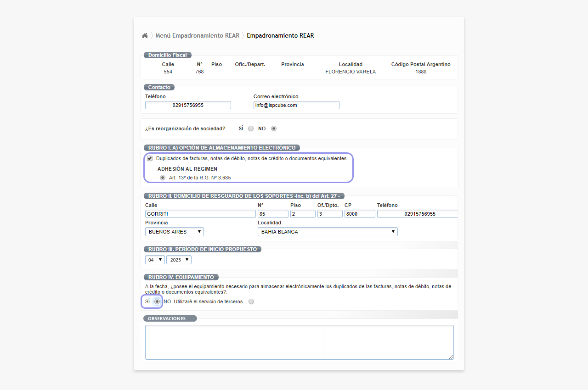Select SÍ for reorganización de sociedad
This screenshot has height=390, width=588.
(251, 129)
